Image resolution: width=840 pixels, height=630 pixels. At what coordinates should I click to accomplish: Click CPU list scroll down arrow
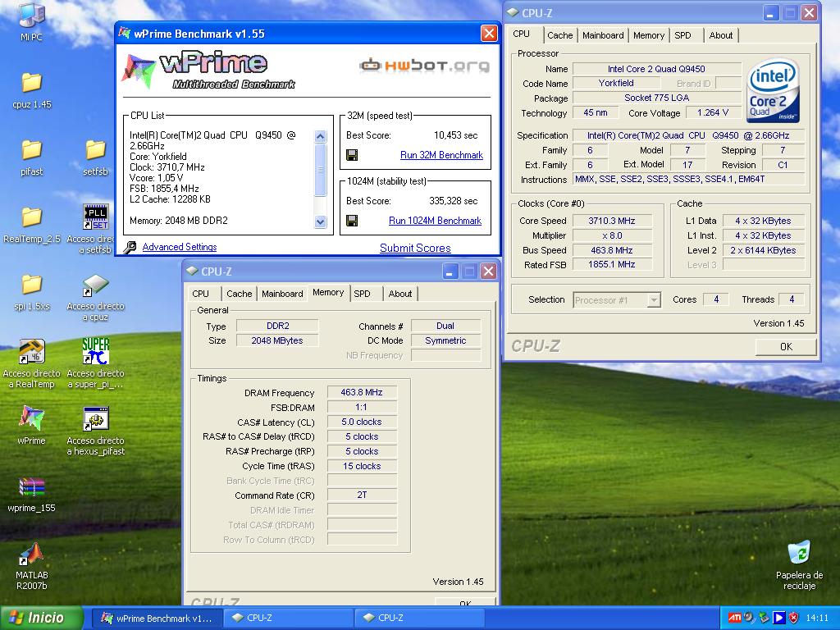click(x=321, y=221)
